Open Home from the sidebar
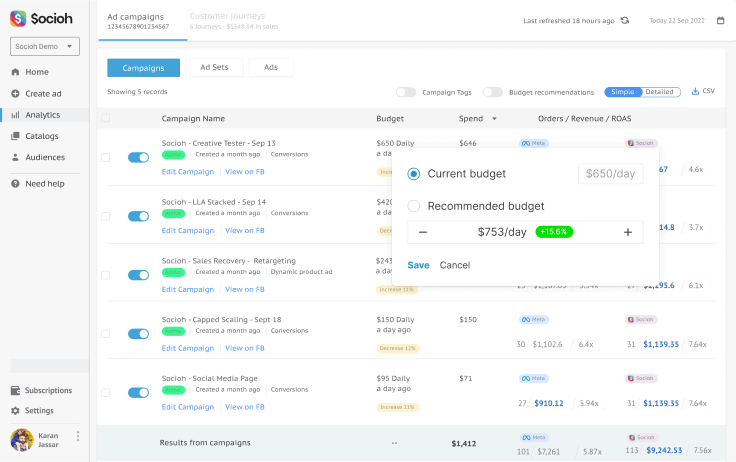 [36, 72]
